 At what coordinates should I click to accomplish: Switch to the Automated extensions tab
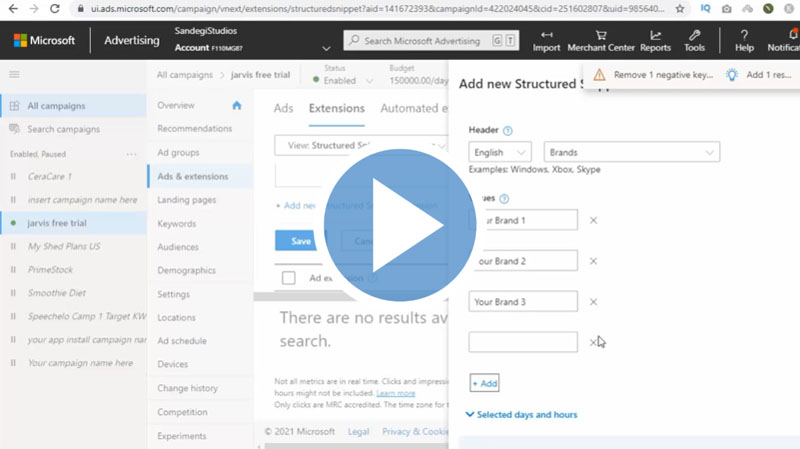[414, 108]
